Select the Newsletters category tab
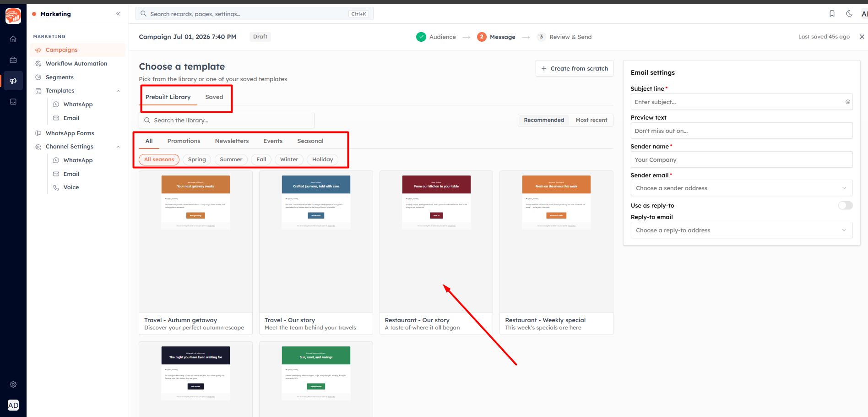This screenshot has height=417, width=868. (232, 141)
